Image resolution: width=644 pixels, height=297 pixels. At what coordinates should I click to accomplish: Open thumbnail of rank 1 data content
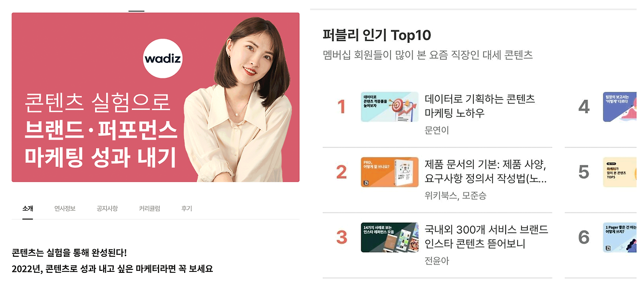(389, 107)
